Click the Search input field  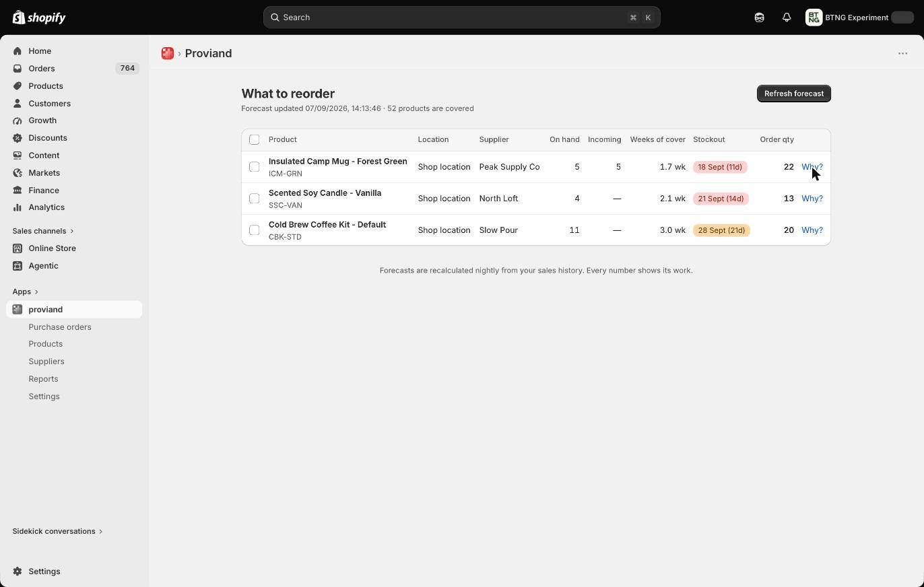click(462, 18)
